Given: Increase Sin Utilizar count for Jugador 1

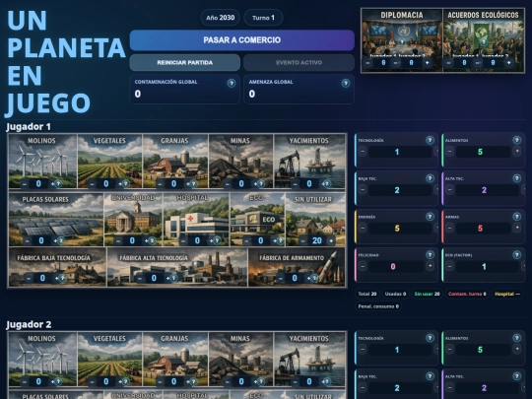Looking at the screenshot, I should [x=331, y=241].
